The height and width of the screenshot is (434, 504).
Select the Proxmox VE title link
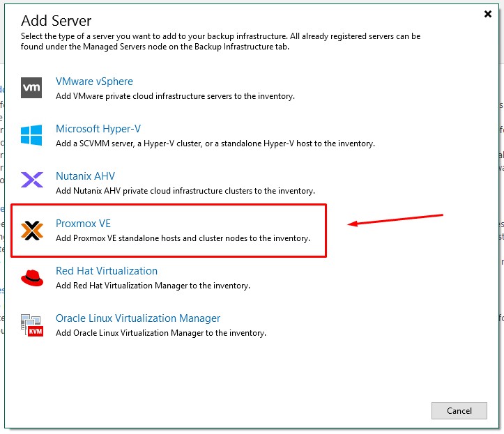pyautogui.click(x=83, y=224)
